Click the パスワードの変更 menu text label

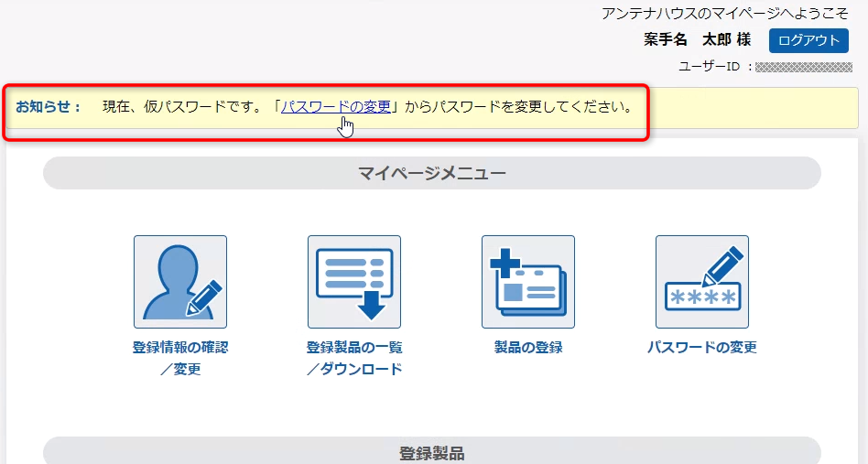coord(702,347)
